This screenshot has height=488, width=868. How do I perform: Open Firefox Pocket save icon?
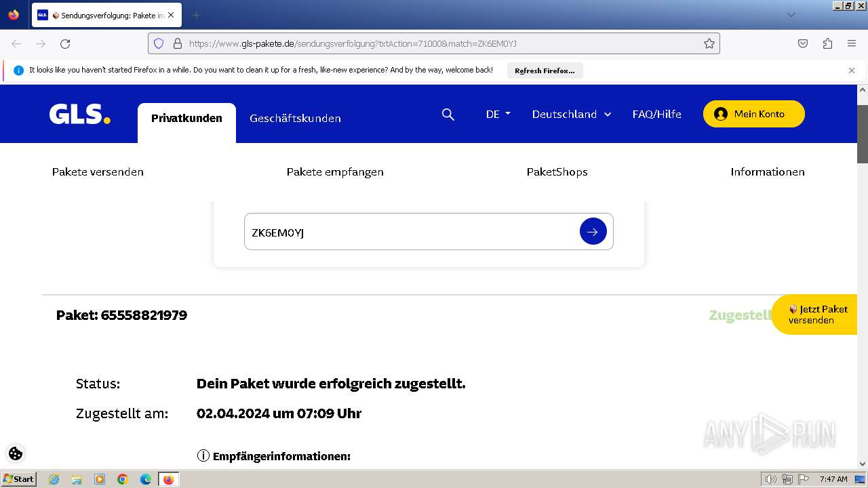tap(803, 43)
